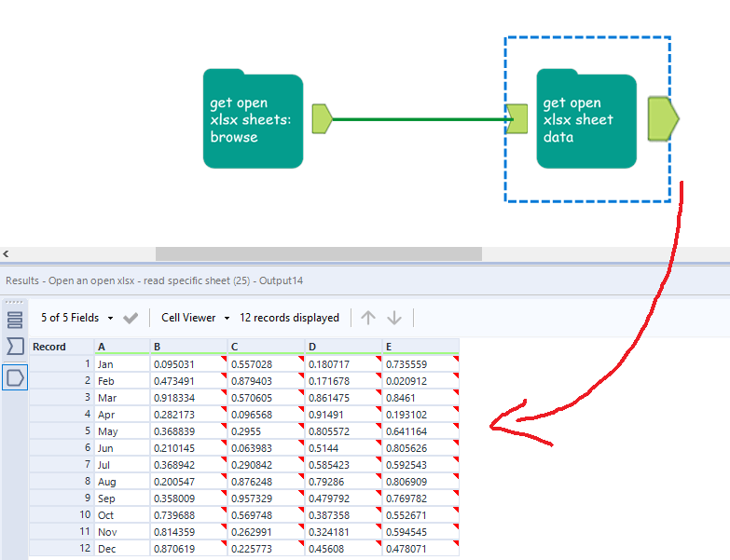Open the '5 of 5 Fields' dropdown
Screen dimensions: 730x560
click(77, 318)
